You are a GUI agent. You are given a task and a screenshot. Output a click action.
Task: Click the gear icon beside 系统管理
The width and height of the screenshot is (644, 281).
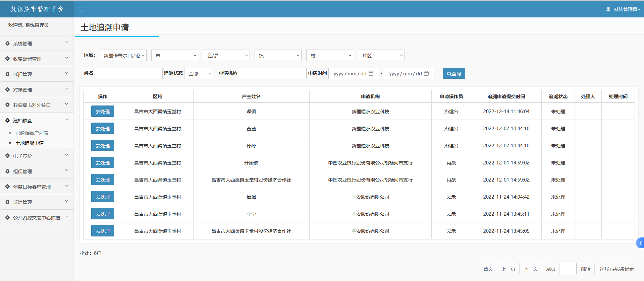tap(7, 43)
